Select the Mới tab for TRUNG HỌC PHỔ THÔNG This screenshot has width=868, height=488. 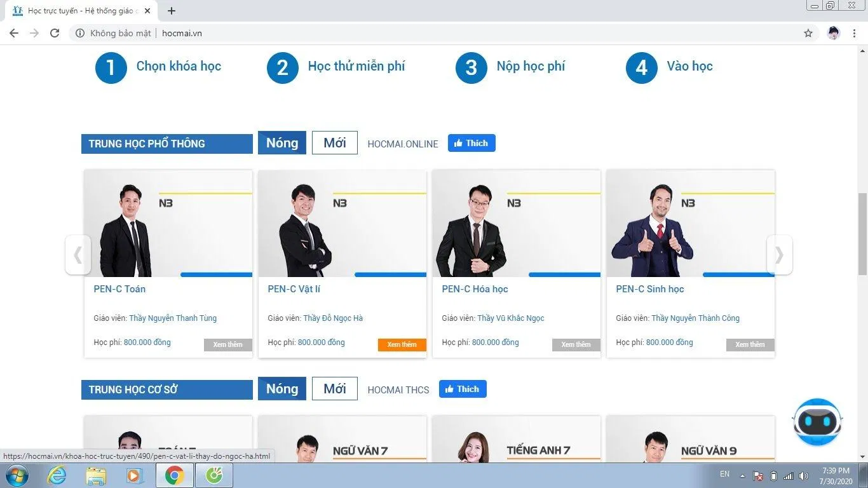point(334,142)
